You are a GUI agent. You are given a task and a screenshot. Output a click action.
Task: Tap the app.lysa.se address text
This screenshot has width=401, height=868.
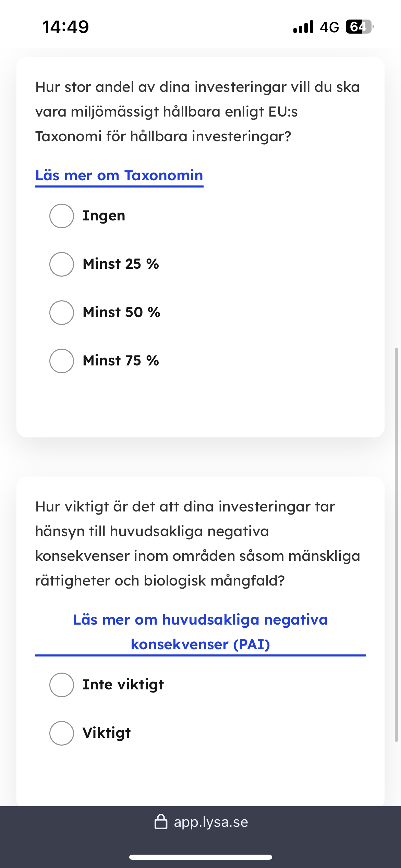coord(211,822)
